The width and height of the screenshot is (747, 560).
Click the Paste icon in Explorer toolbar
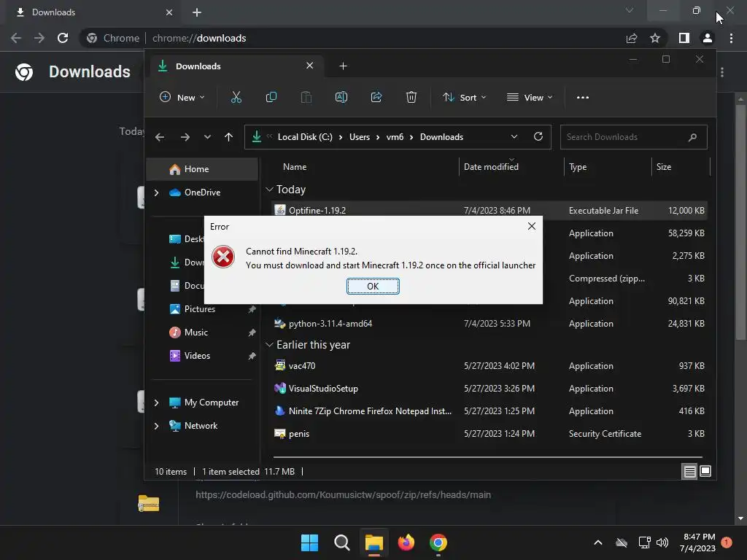click(x=306, y=98)
